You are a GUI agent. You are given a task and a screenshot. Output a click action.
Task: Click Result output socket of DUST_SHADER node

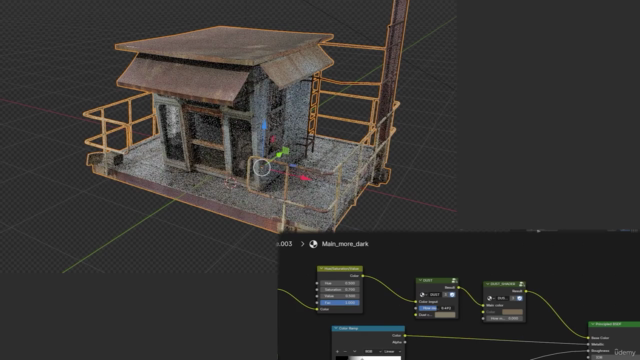coord(526,291)
